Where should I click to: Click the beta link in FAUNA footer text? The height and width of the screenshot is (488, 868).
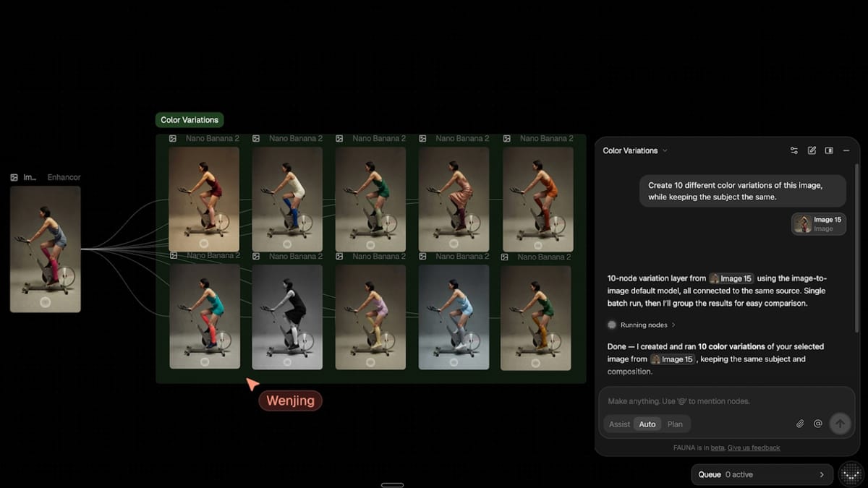(x=717, y=447)
